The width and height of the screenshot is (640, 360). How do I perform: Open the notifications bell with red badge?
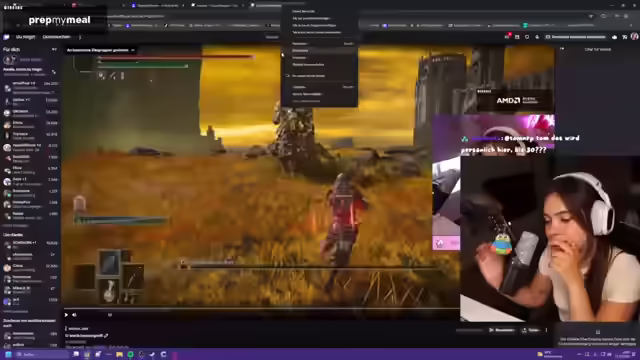click(x=507, y=37)
